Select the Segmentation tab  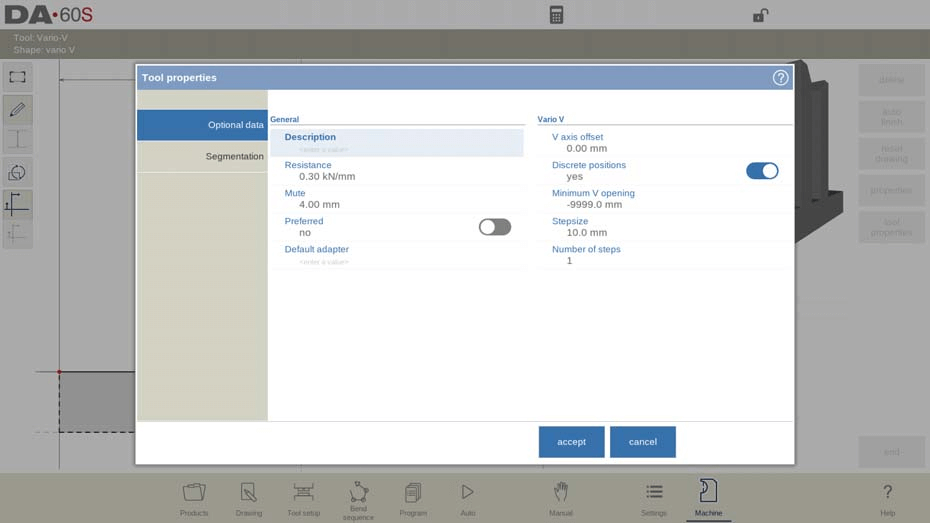click(x=202, y=157)
